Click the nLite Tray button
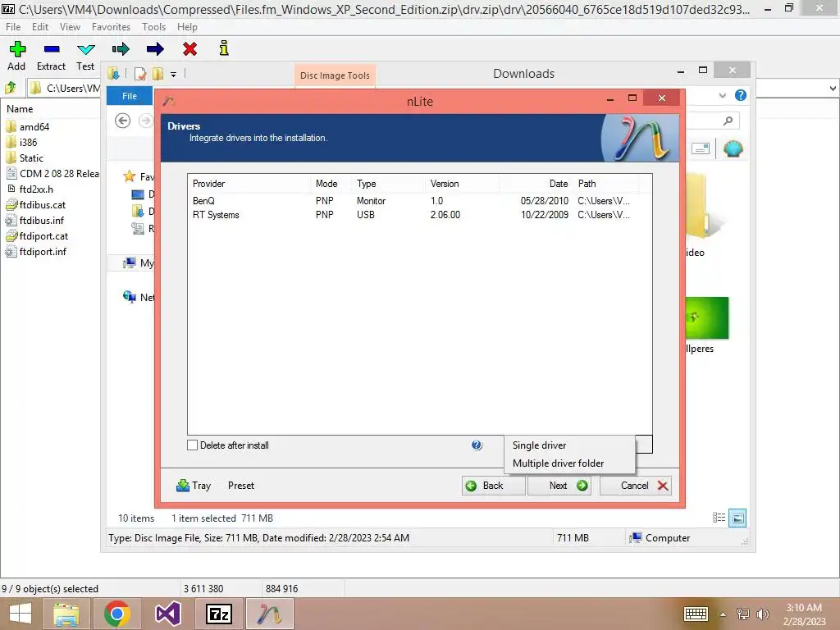 point(194,486)
